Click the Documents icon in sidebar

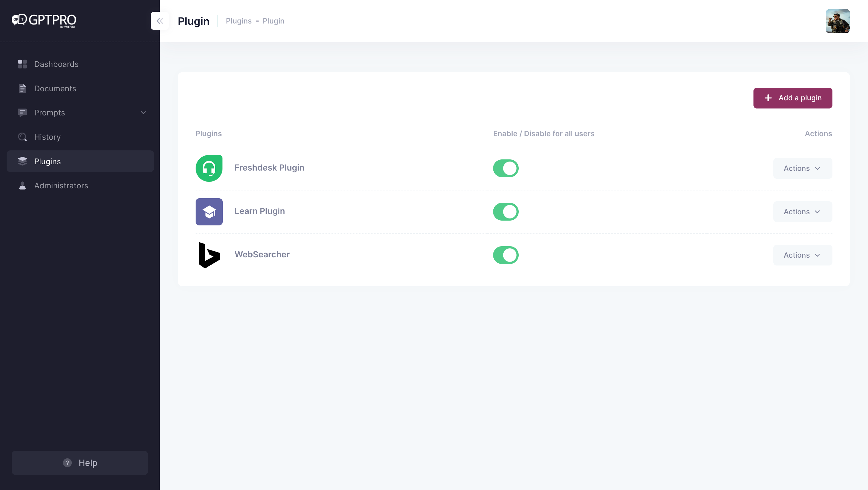tap(22, 88)
